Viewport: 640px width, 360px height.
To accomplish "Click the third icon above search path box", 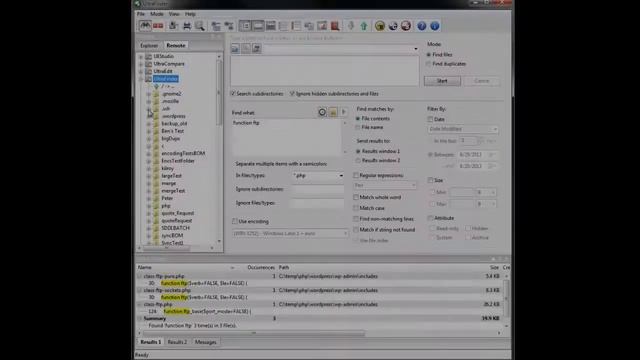I will 256,49.
